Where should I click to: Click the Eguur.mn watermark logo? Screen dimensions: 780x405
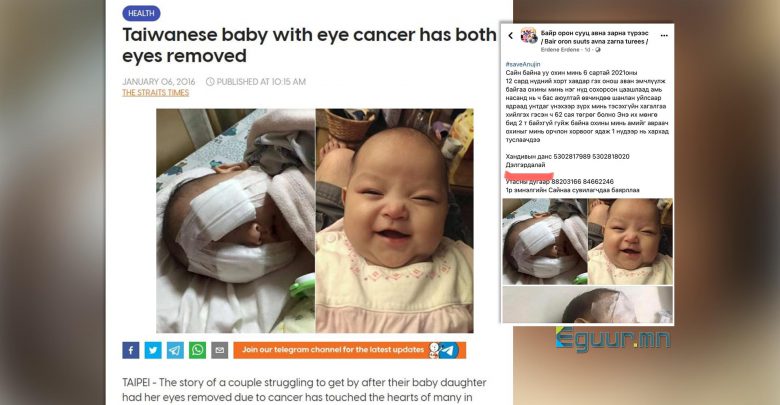[x=613, y=339]
